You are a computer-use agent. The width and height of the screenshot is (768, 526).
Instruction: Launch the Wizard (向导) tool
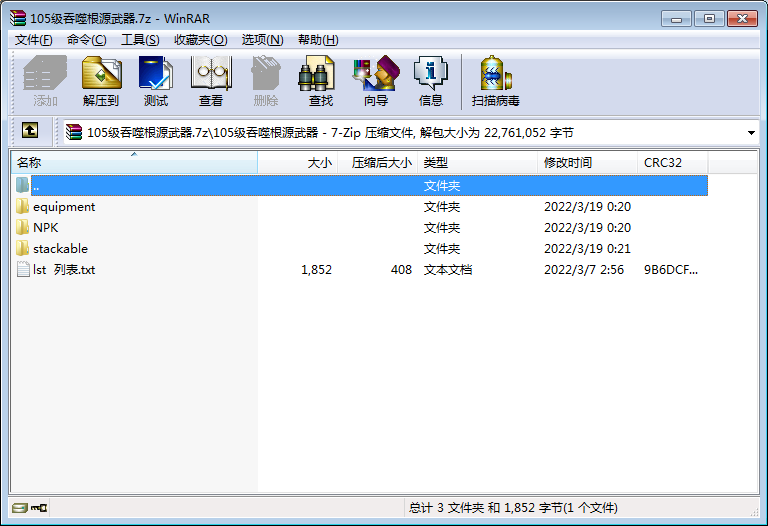pos(376,81)
